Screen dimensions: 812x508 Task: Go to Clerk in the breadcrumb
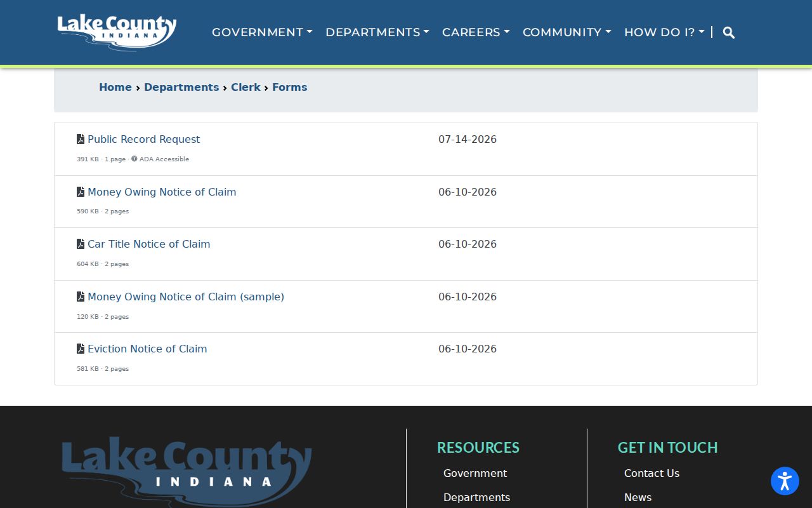[246, 87]
